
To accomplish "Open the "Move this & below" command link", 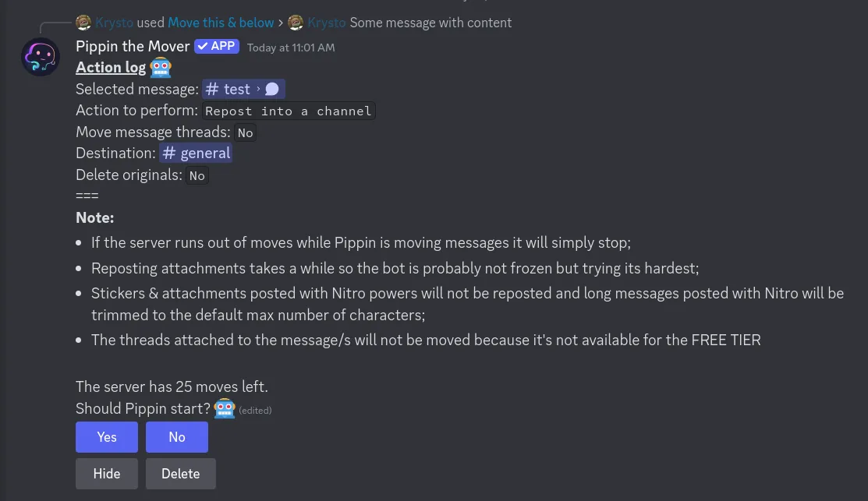I will (221, 23).
